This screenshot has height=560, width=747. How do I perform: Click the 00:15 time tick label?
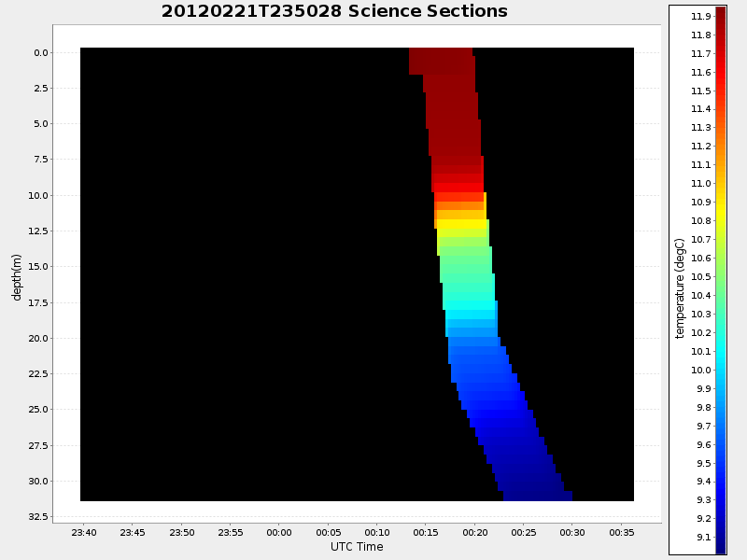click(426, 532)
